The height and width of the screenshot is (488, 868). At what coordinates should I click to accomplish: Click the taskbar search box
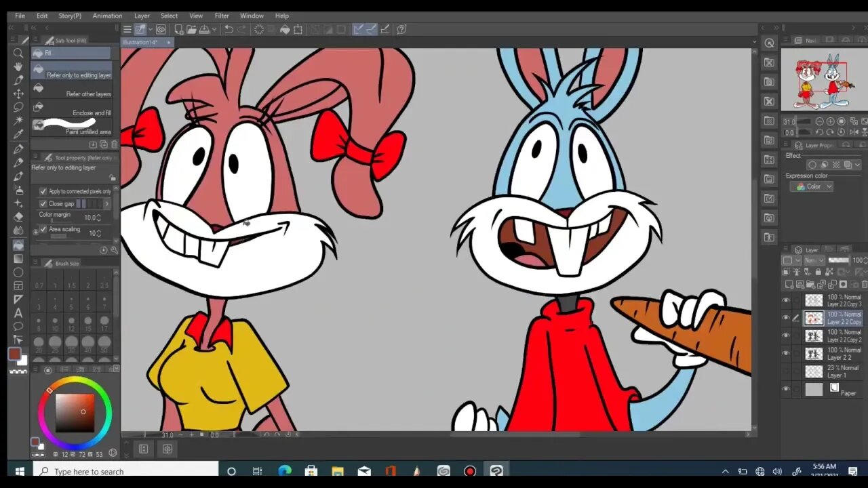(x=125, y=471)
